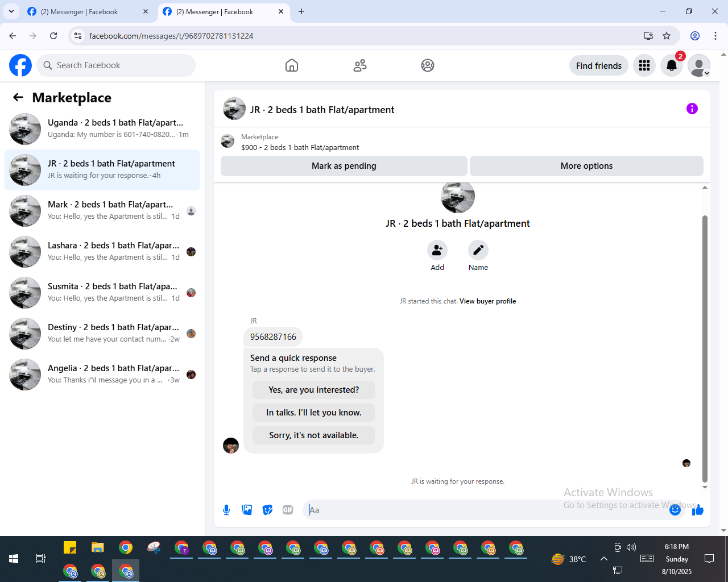Image resolution: width=728 pixels, height=582 pixels.
Task: Open the account profile avatar menu
Action: [x=699, y=65]
